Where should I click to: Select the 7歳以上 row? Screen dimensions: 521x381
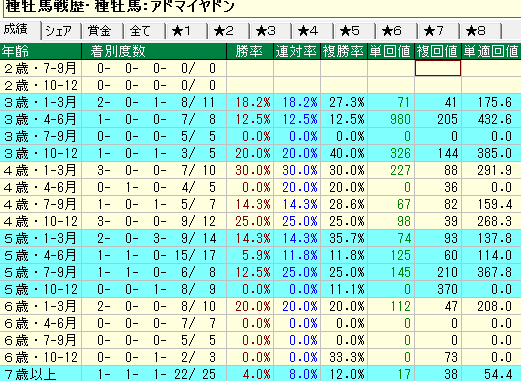[260, 374]
